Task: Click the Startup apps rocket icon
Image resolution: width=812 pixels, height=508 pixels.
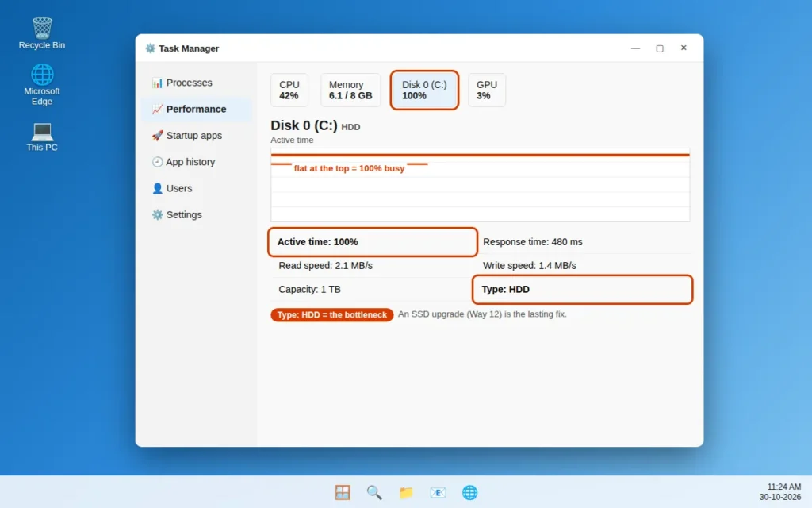Action: (158, 135)
